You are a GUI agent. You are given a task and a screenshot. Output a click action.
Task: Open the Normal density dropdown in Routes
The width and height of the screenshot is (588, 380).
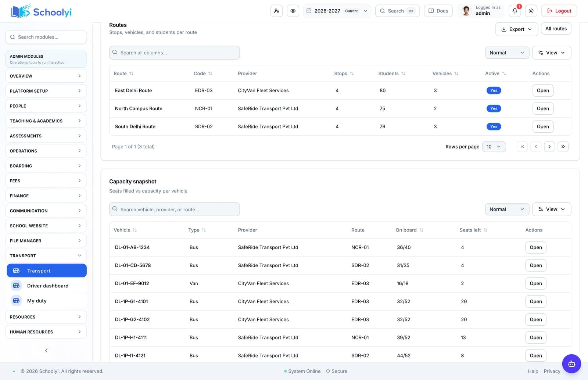507,53
